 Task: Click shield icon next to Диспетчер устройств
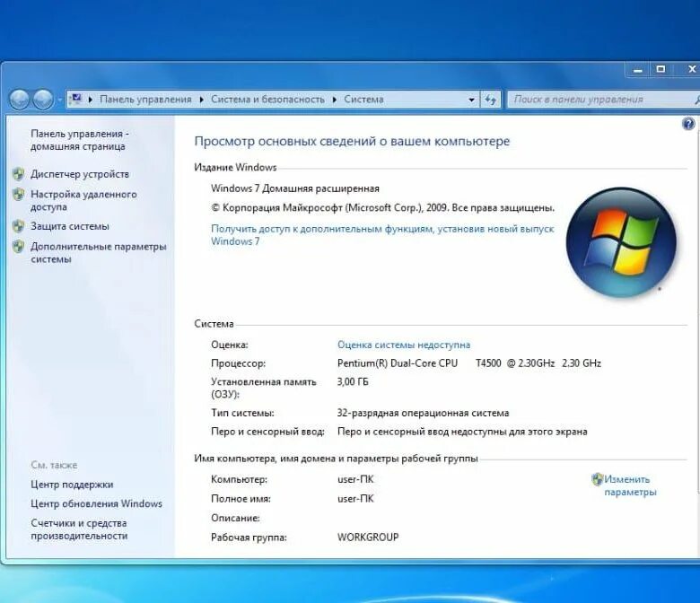click(19, 174)
